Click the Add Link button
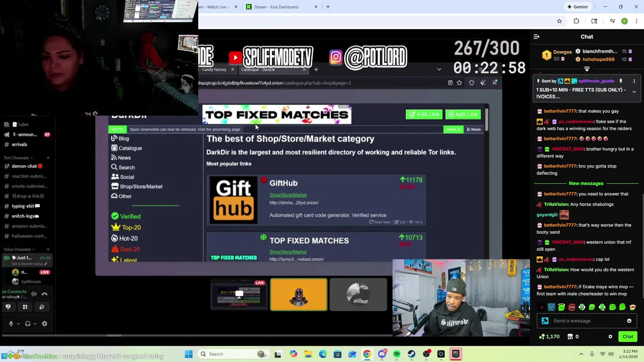The height and width of the screenshot is (362, 644). 463,114
